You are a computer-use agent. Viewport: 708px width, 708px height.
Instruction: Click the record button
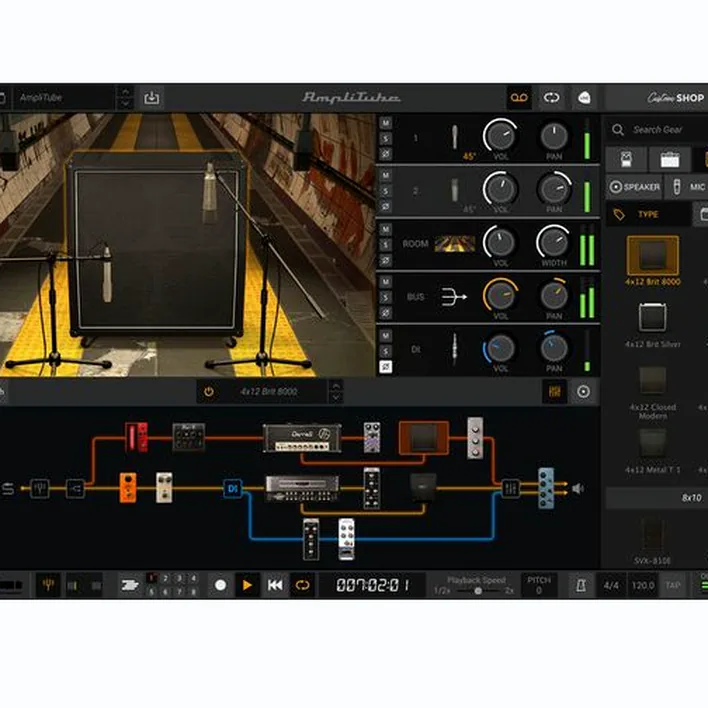pyautogui.click(x=220, y=585)
